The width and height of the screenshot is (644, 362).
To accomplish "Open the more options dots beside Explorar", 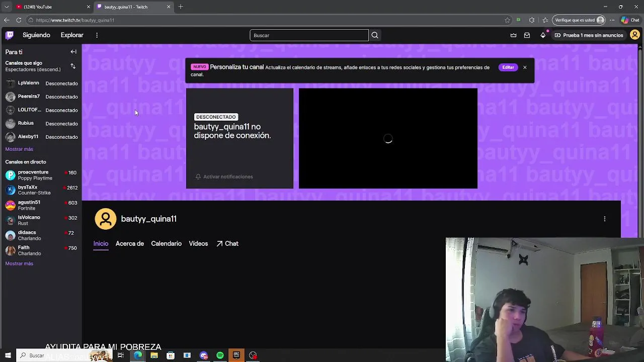I will click(x=97, y=35).
